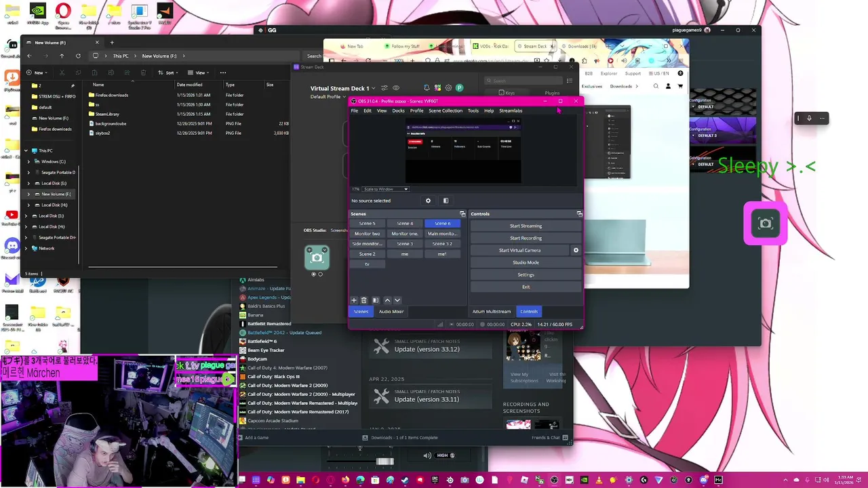Undock the OBS Scenes panel
Screen dimensions: 868x488
coord(462,213)
